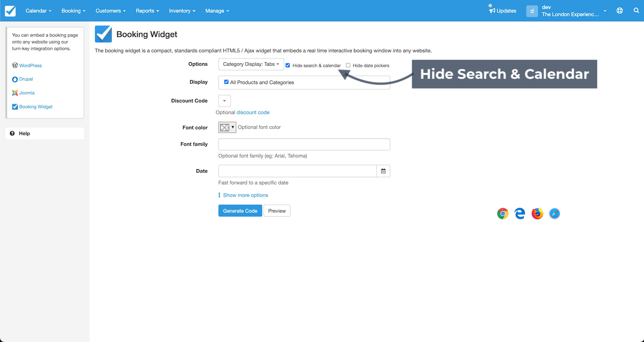The image size is (644, 342).
Task: Click the Booking Widget checkmark icon in sidebar
Action: pyautogui.click(x=15, y=107)
